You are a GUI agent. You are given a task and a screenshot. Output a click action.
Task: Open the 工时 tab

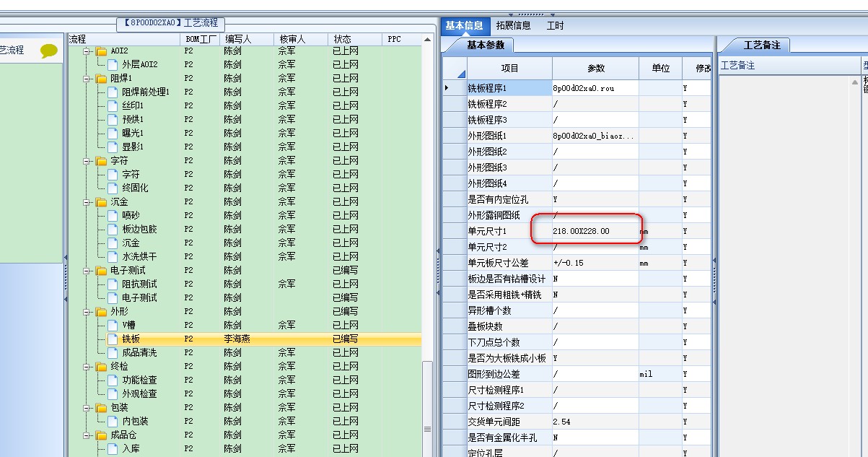(555, 26)
